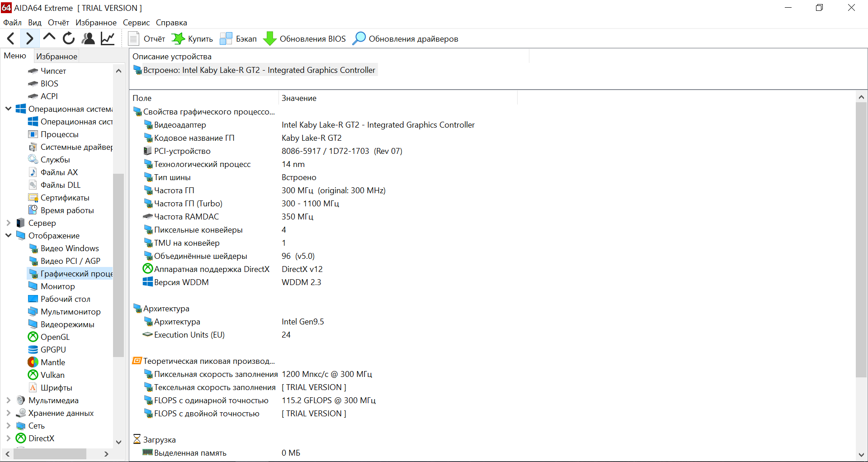Image resolution: width=868 pixels, height=462 pixels.
Task: Open the user icon in toolbar
Action: [x=88, y=38]
